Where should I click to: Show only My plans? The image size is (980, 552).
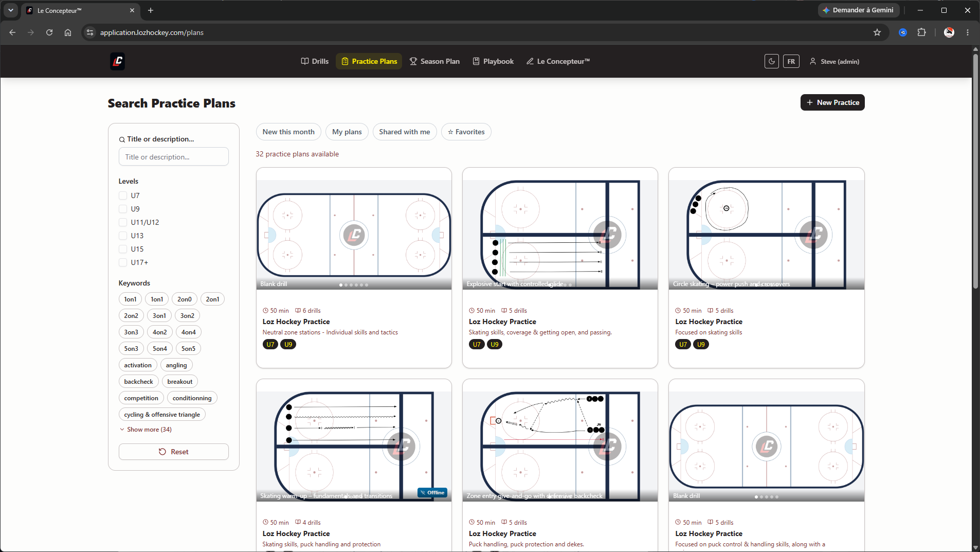347,132
